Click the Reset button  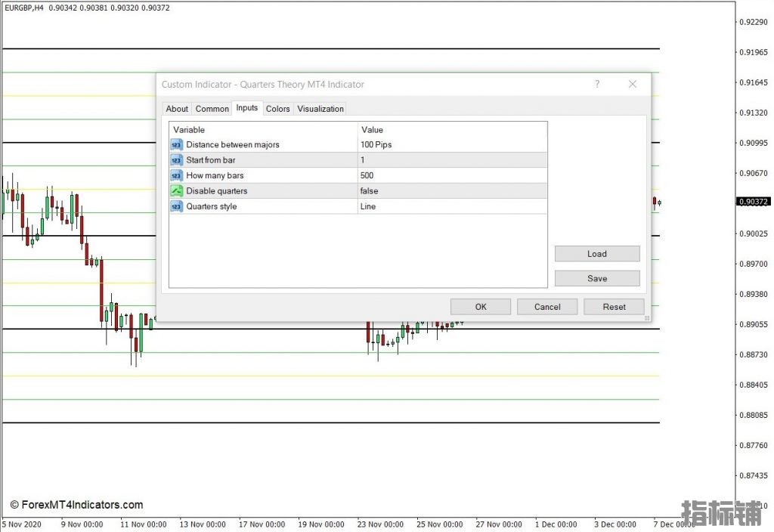click(614, 307)
